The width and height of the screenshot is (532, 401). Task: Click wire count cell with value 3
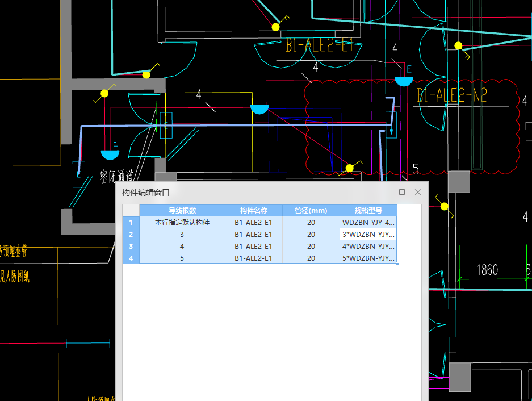[182, 234]
